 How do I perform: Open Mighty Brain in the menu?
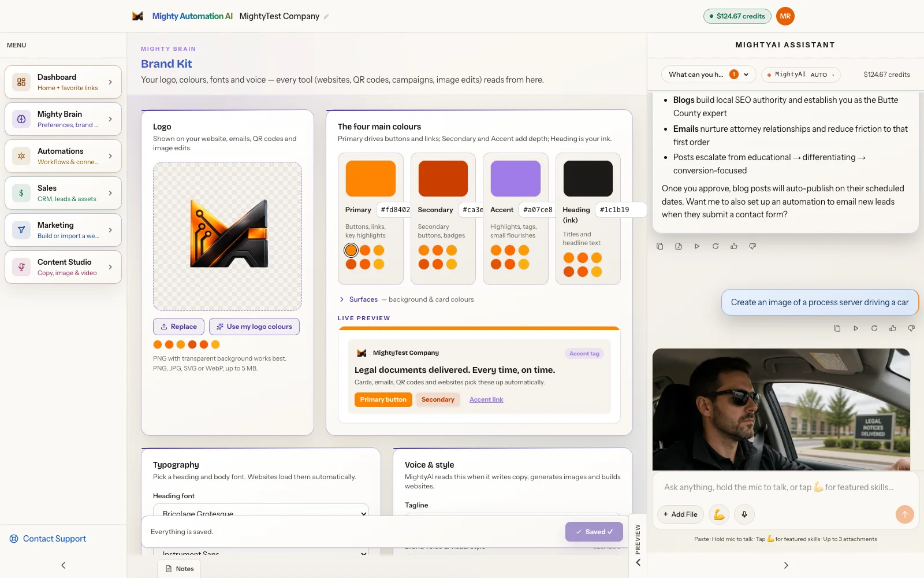pos(64,119)
